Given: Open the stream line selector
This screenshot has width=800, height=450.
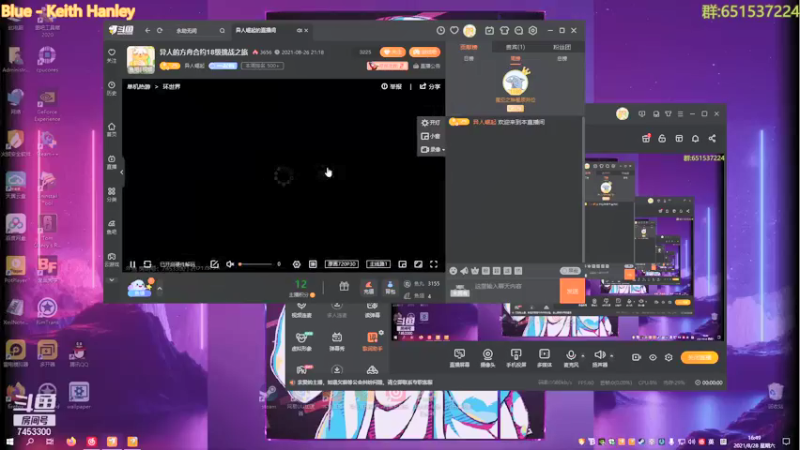Looking at the screenshot, I should [x=378, y=264].
